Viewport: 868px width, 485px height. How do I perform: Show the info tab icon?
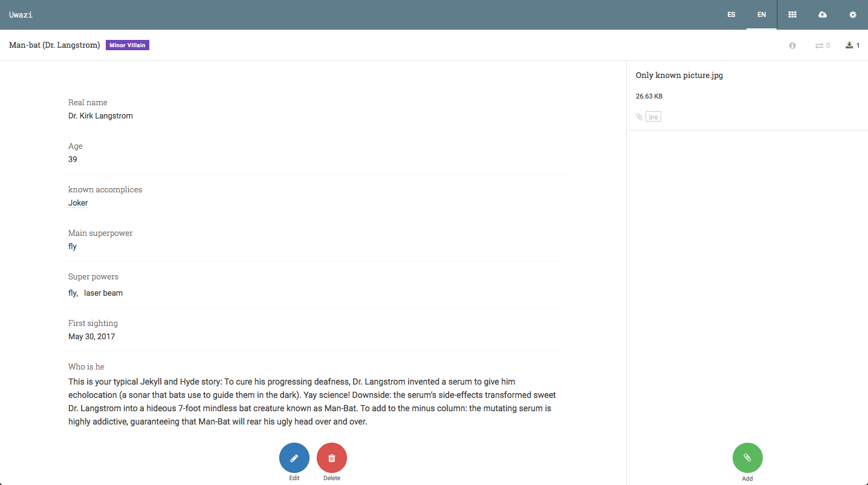coord(792,45)
